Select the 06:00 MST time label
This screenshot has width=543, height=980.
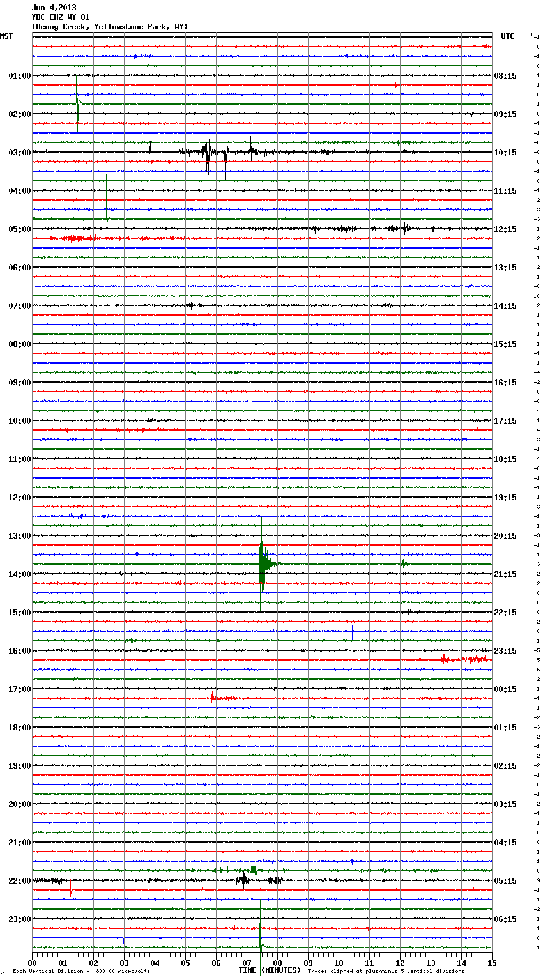(x=20, y=268)
